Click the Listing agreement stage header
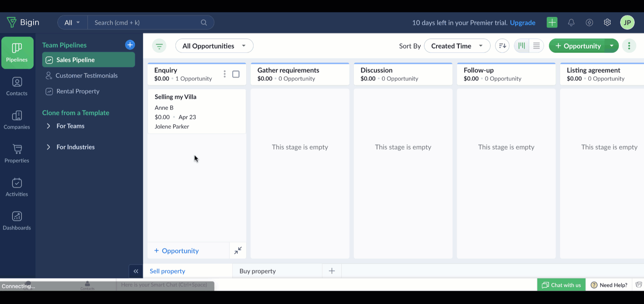The image size is (644, 304). 602,74
